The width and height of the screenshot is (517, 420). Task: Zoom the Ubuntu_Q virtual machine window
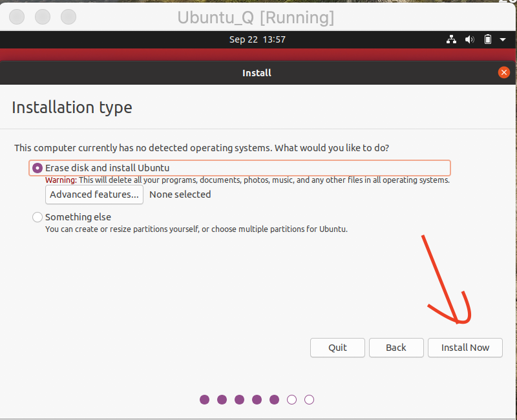(68, 16)
